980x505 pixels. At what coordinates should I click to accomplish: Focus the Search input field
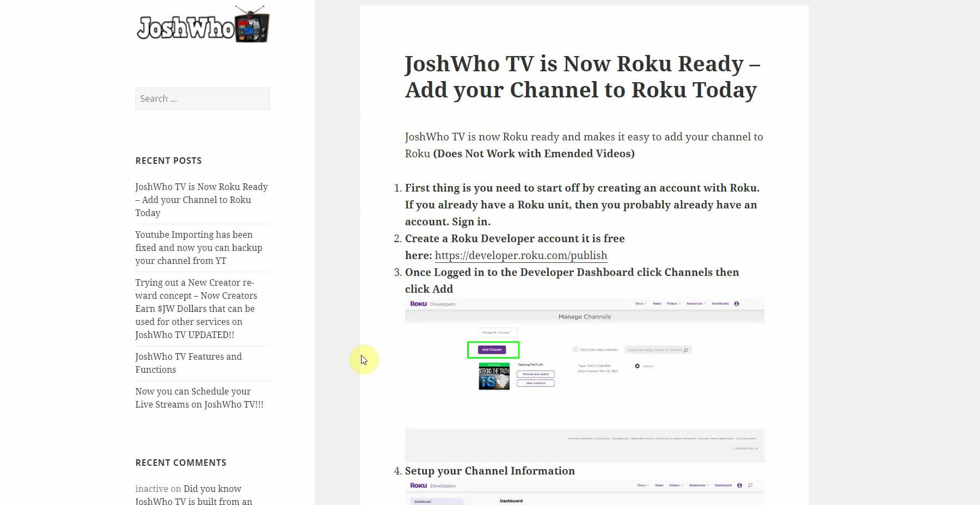(203, 98)
